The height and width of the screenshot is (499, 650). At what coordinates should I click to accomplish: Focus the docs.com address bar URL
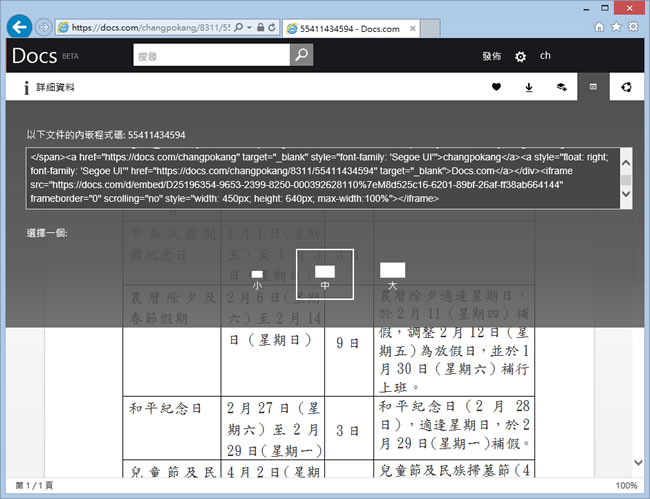(150, 28)
